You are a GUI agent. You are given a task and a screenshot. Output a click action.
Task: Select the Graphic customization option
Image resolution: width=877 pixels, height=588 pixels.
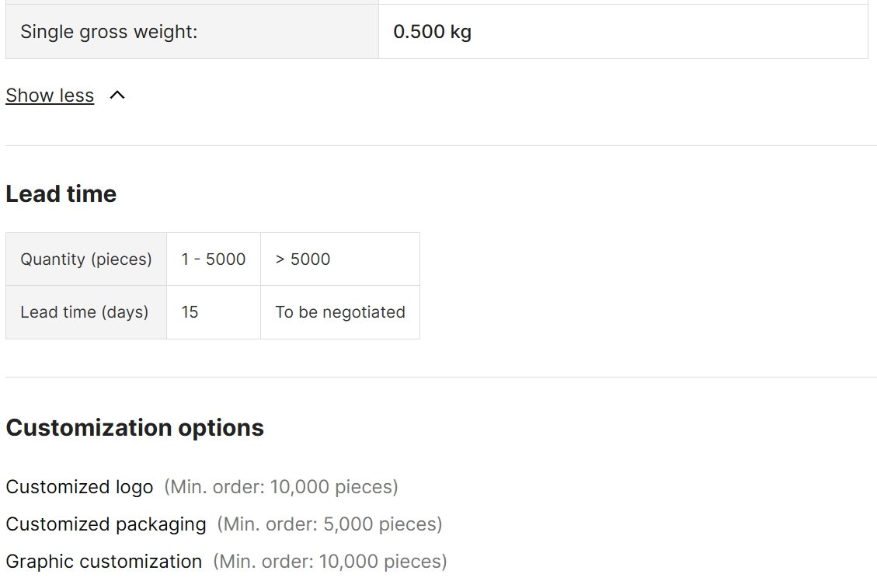103,561
